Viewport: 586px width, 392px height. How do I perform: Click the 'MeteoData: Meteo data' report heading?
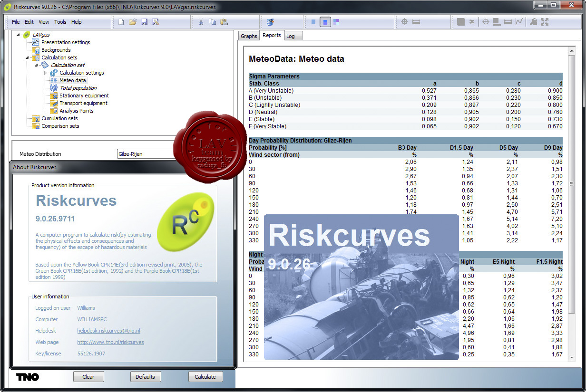296,59
